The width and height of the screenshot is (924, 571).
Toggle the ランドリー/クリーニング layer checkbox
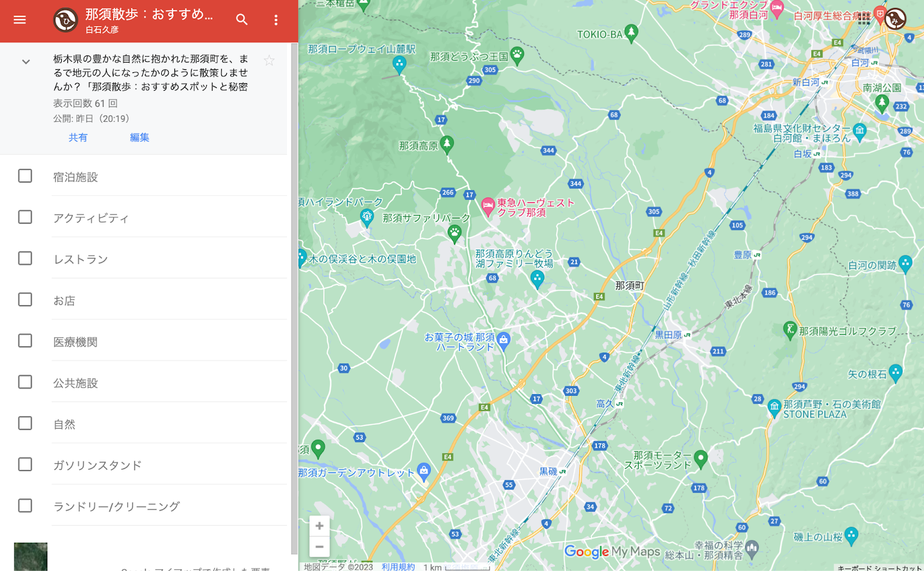click(25, 506)
